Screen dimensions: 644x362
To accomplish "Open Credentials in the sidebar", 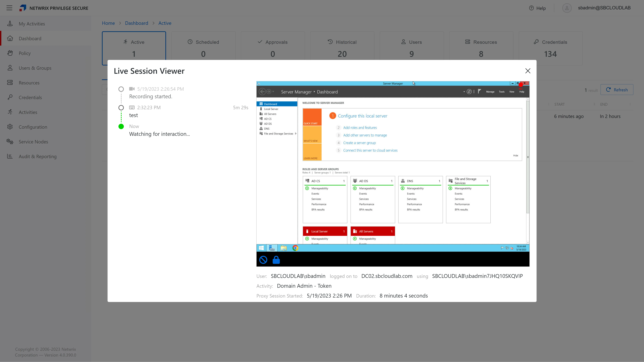I will tap(30, 97).
